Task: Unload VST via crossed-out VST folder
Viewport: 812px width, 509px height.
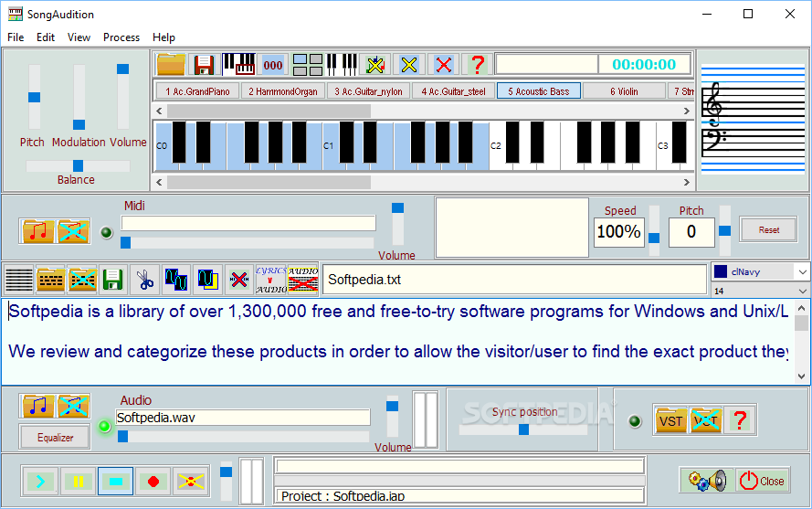Action: pyautogui.click(x=706, y=420)
